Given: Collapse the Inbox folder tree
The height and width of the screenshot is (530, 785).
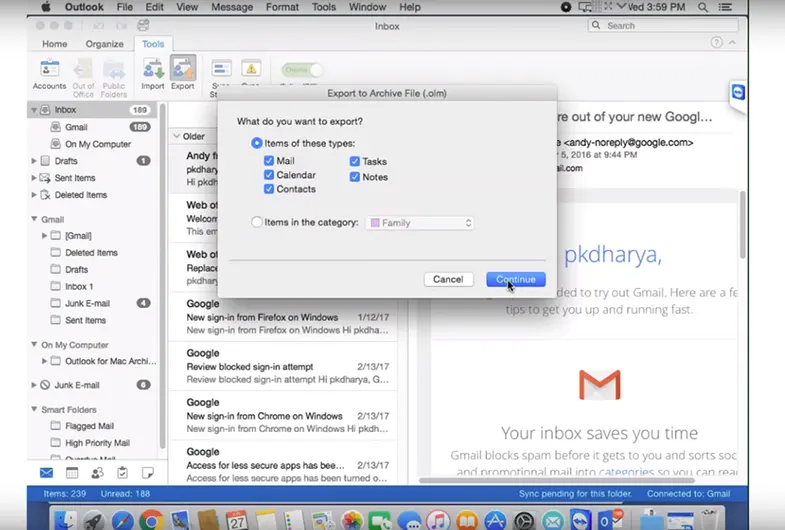Looking at the screenshot, I should [x=34, y=110].
